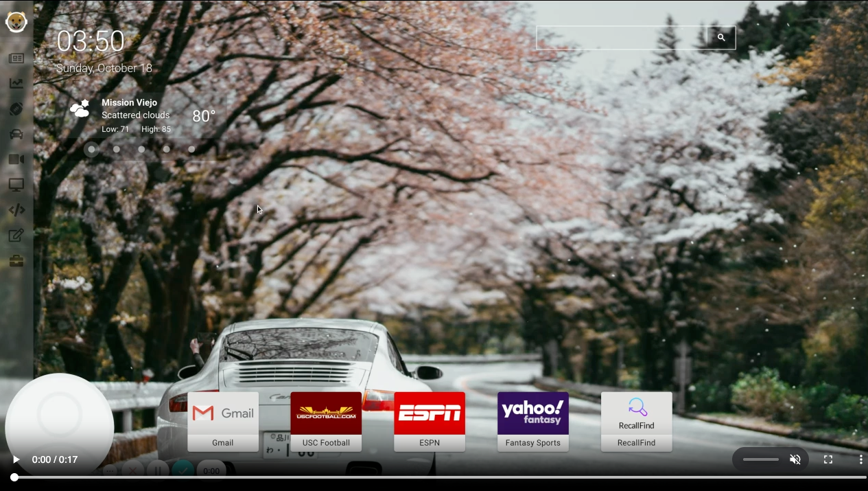Open the news feed sidebar icon
This screenshot has height=491, width=868.
click(x=16, y=58)
